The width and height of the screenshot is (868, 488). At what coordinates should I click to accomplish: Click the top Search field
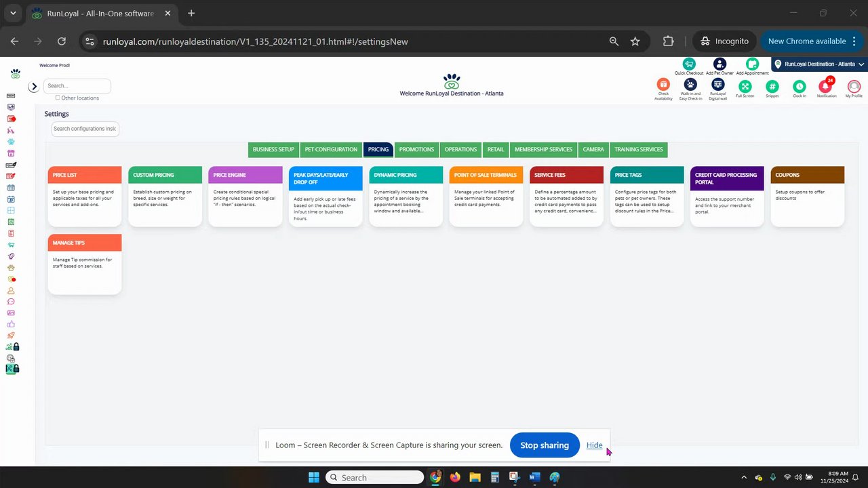click(x=77, y=86)
